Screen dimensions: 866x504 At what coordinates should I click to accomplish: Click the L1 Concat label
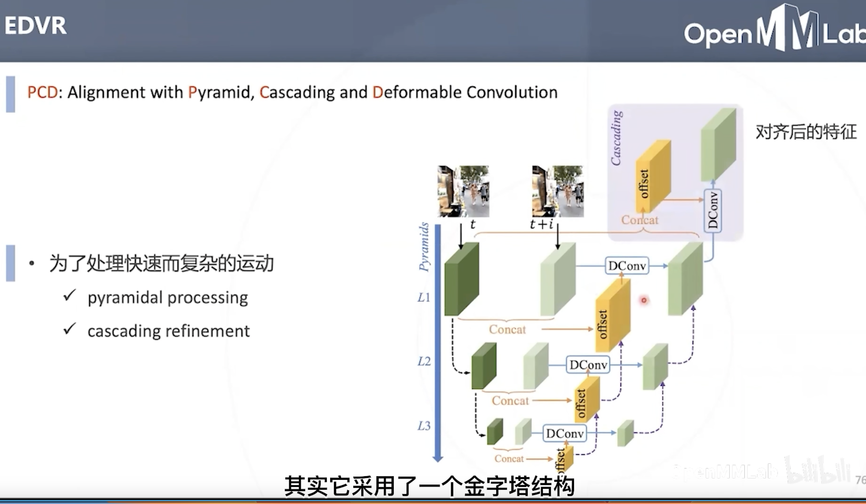coord(507,330)
